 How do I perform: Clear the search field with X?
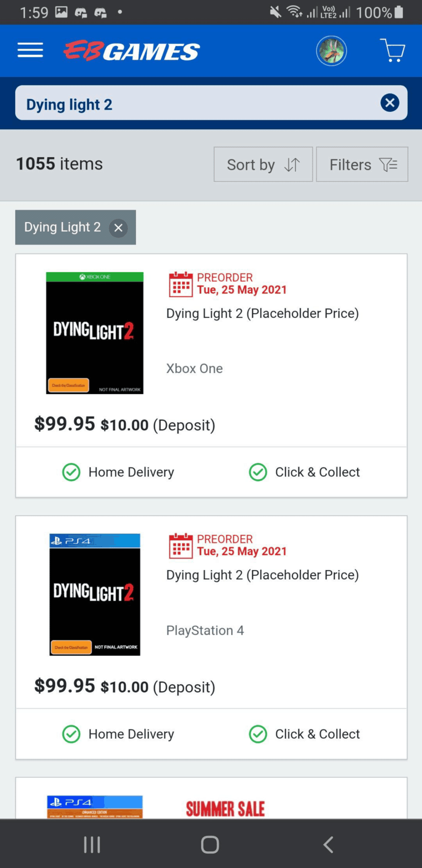390,103
